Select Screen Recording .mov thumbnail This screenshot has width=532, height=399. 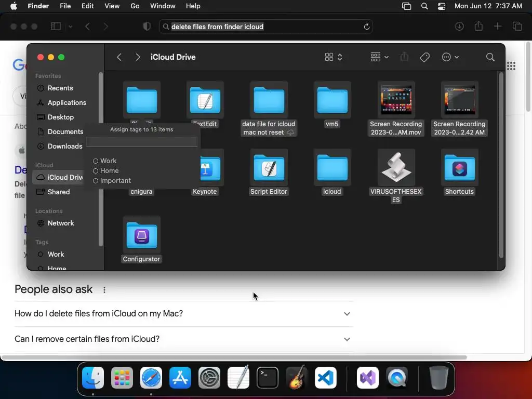tap(396, 100)
